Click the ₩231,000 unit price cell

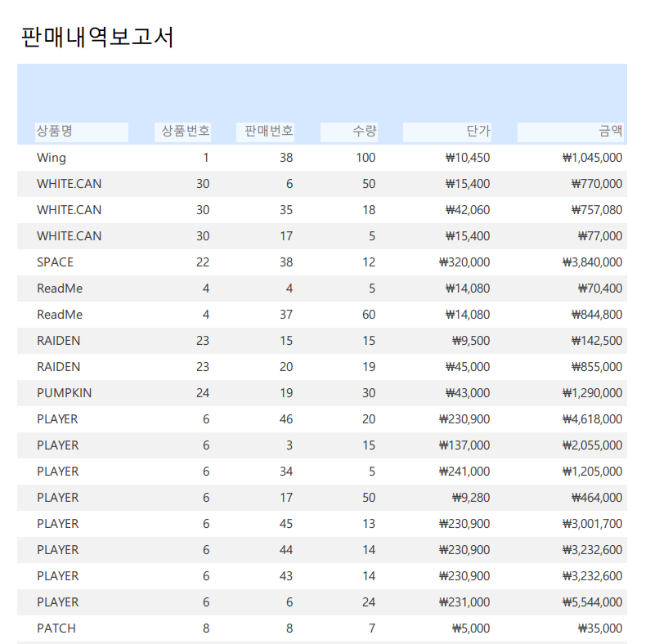click(464, 602)
